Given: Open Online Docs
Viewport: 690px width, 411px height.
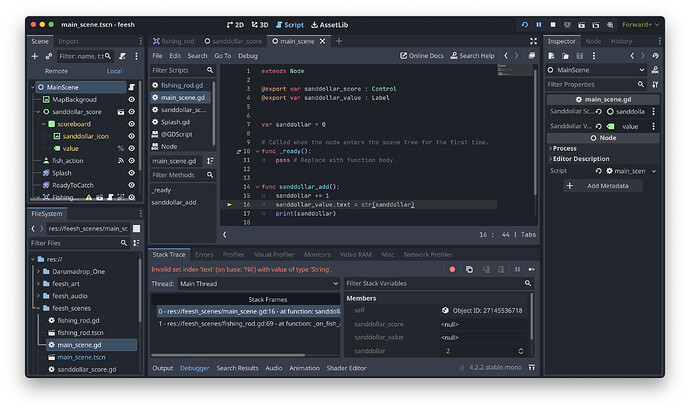Looking at the screenshot, I should [422, 56].
